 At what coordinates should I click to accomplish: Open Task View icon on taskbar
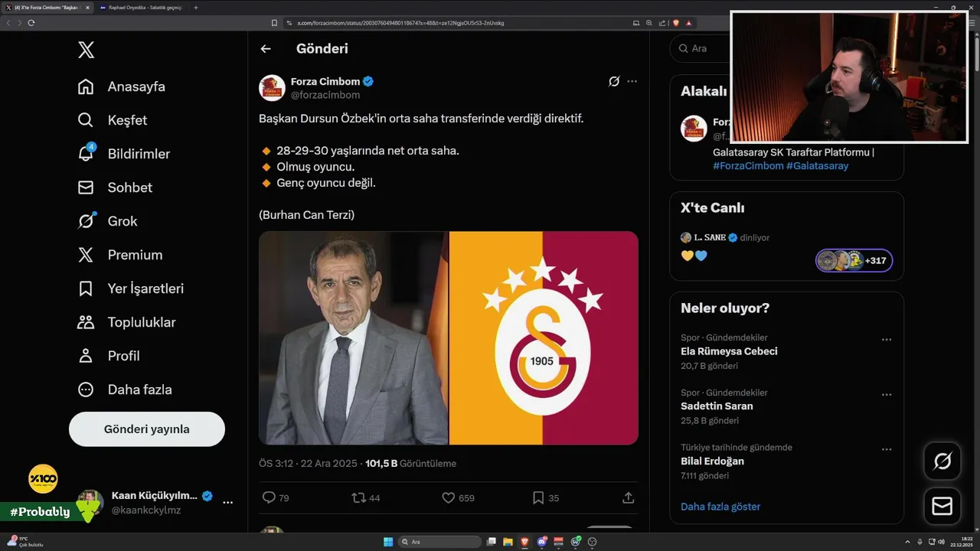pos(492,542)
